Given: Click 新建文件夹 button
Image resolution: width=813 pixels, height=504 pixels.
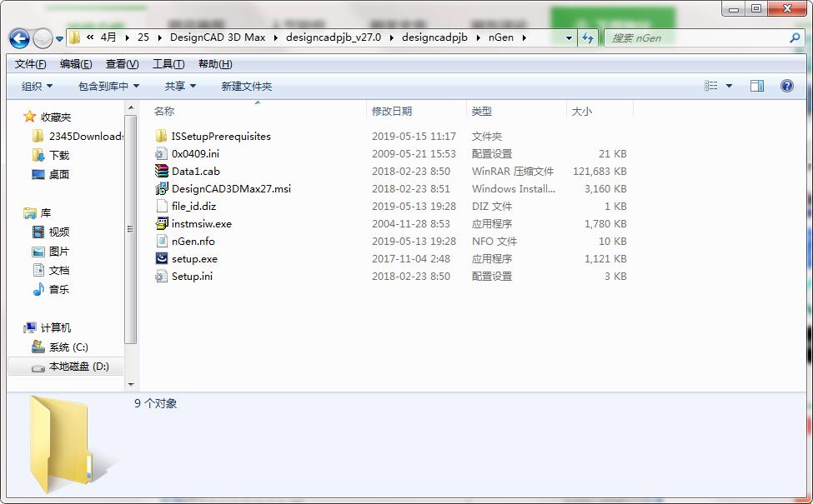Looking at the screenshot, I should click(246, 86).
